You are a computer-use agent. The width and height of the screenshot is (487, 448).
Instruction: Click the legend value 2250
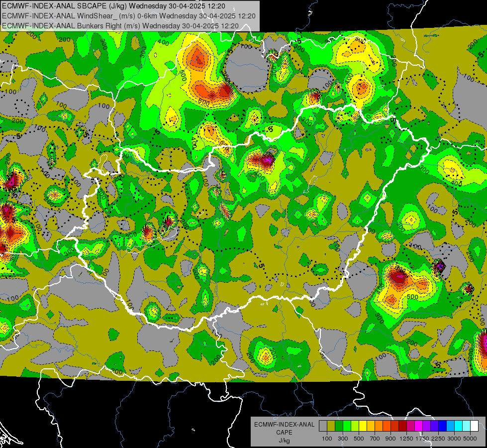coord(439,439)
